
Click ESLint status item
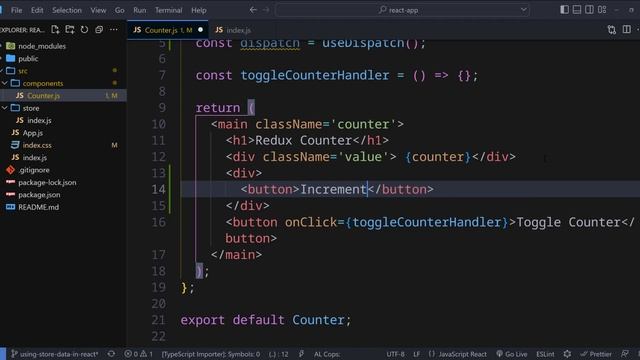pyautogui.click(x=545, y=354)
